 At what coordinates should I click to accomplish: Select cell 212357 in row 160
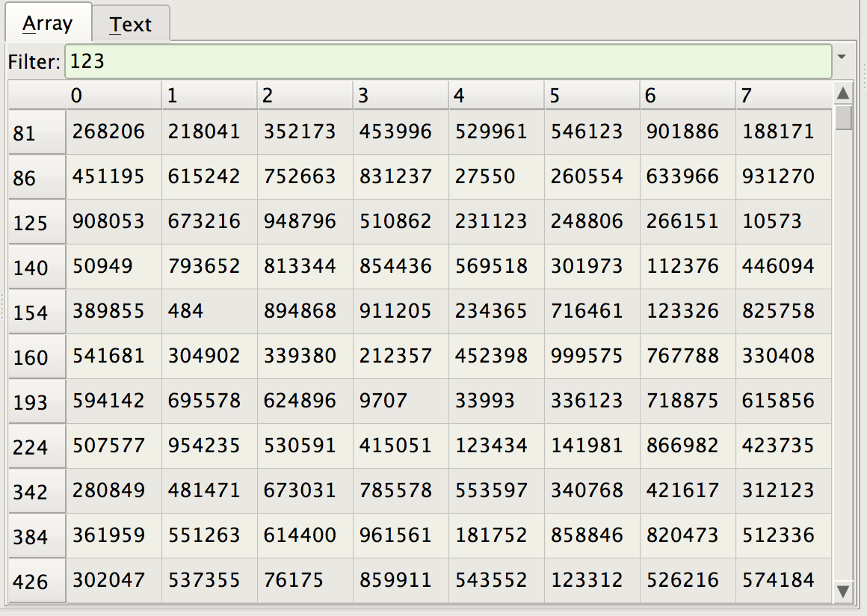(401, 356)
